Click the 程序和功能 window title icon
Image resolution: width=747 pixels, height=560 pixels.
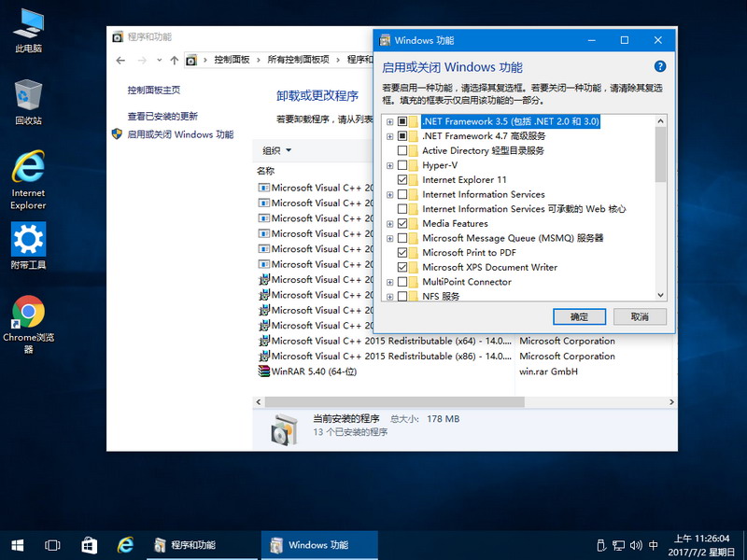118,36
